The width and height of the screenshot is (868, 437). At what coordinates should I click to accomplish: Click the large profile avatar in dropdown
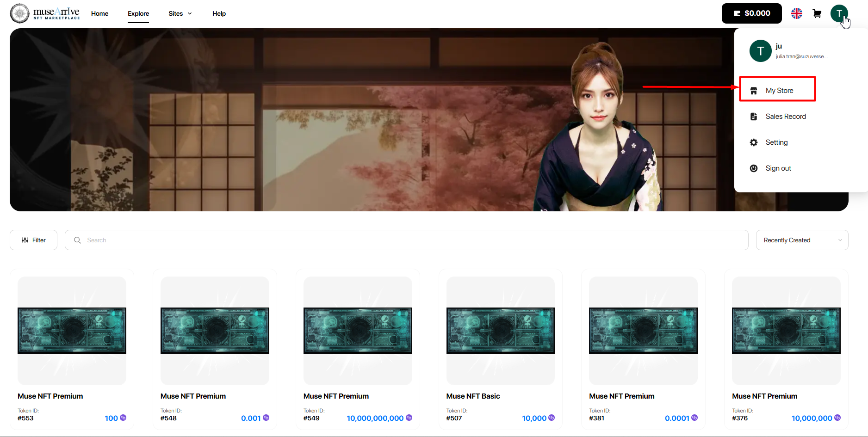760,51
